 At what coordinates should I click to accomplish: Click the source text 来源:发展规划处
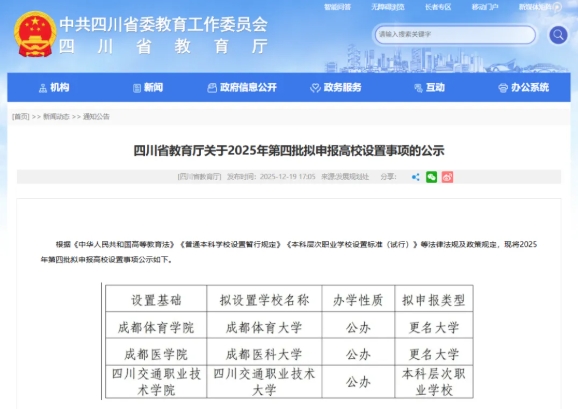[345, 177]
